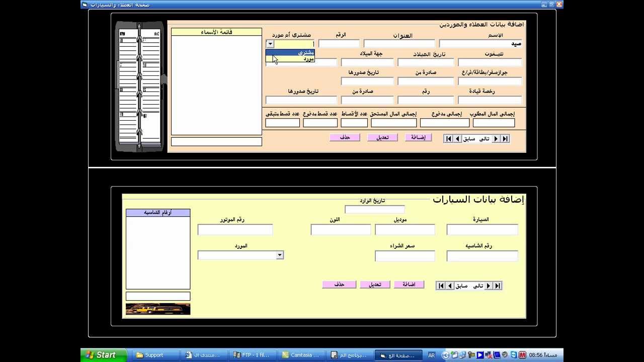
Task: Focus the رقم field in license row
Action: pyautogui.click(x=426, y=100)
